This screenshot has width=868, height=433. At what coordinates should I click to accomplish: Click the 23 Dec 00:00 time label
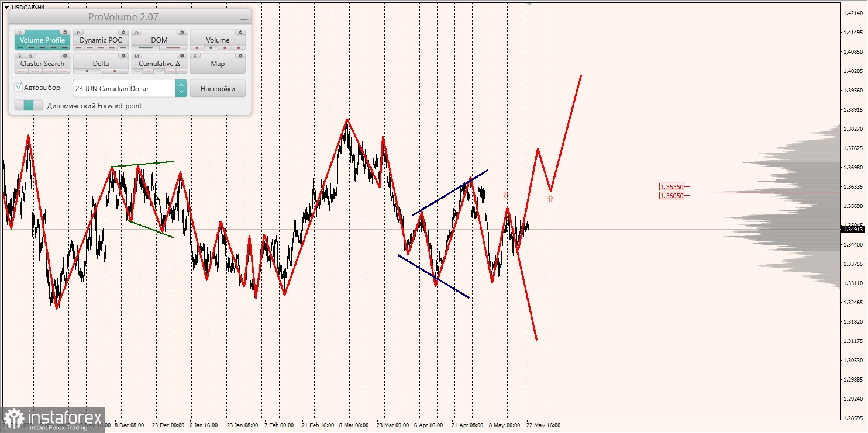tap(168, 425)
